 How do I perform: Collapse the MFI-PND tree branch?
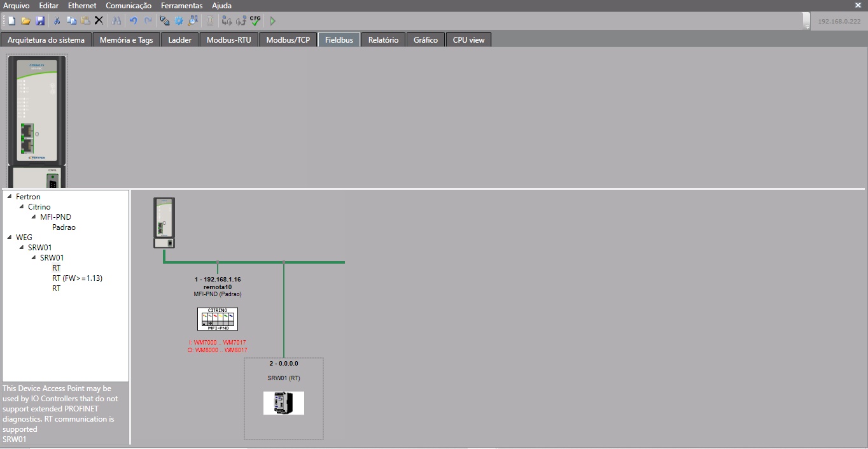tap(34, 217)
